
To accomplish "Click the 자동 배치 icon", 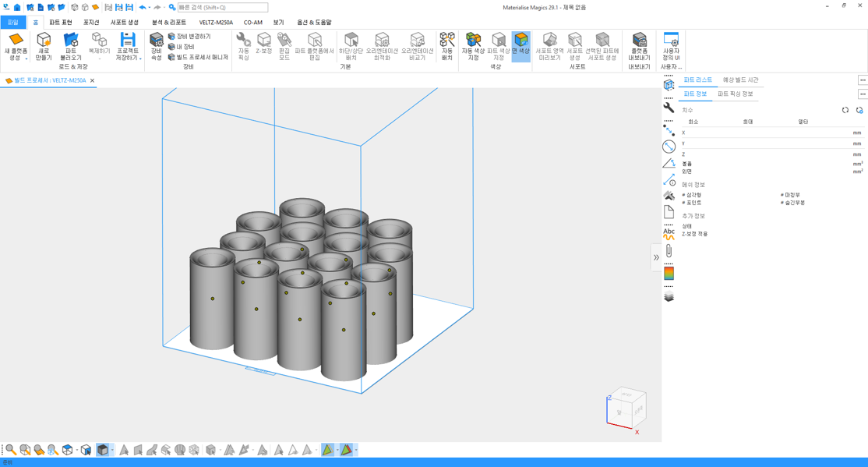I will pos(447,39).
